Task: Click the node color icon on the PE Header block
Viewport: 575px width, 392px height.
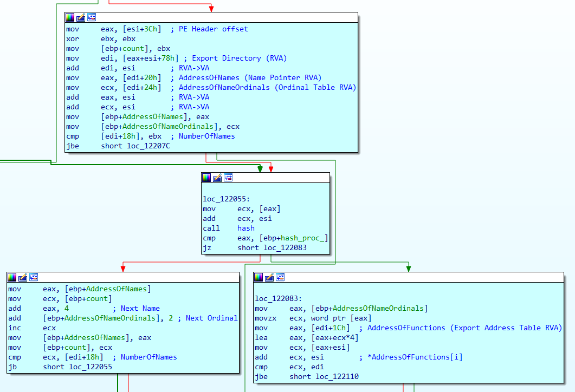Action: (x=70, y=17)
